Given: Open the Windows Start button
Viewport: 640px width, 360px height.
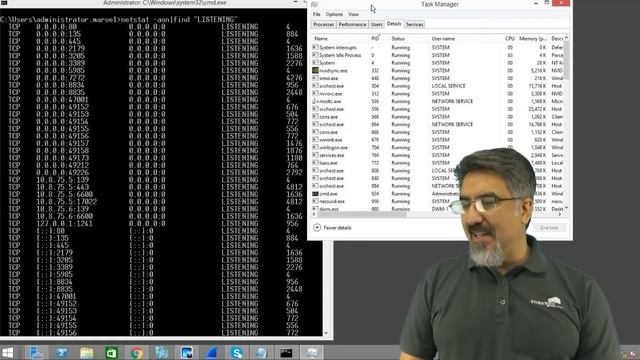Looking at the screenshot, I should click(x=7, y=352).
